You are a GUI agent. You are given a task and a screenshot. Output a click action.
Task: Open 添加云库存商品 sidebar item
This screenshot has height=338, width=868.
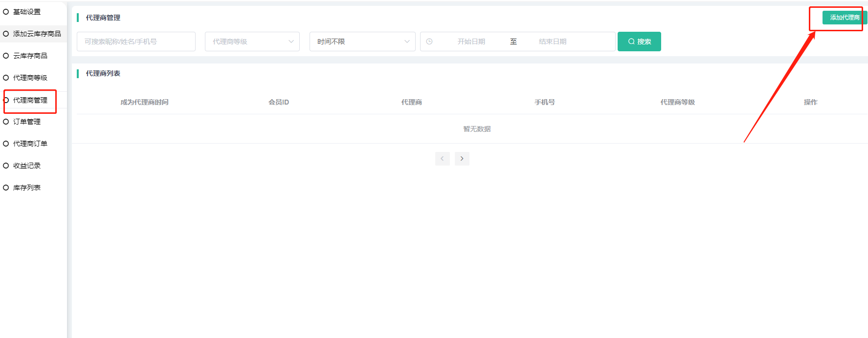[37, 34]
